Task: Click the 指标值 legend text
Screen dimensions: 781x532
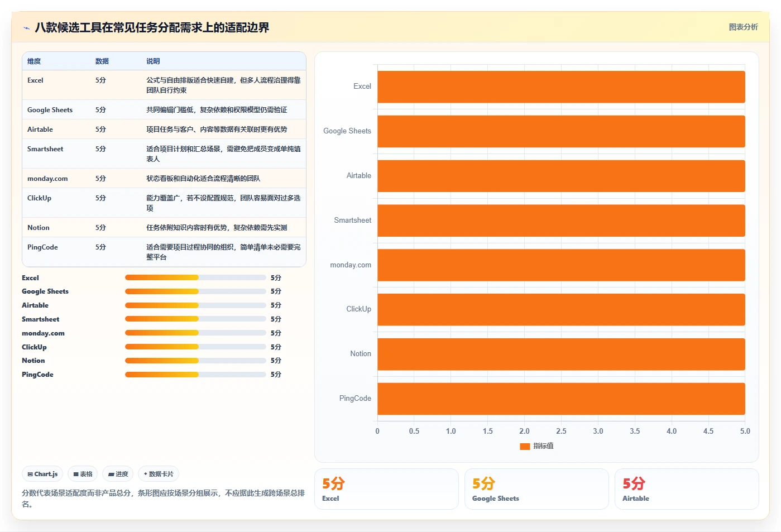Action: pos(543,446)
